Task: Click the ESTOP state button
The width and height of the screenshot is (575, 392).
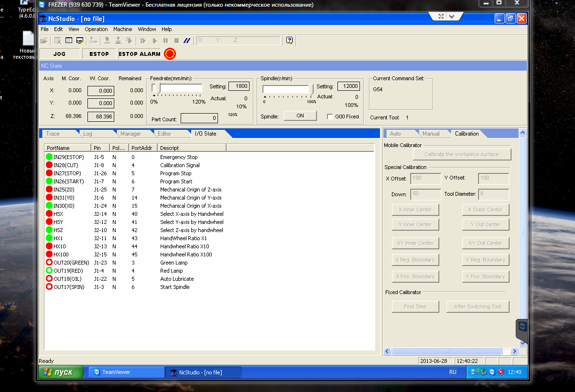Action: [x=99, y=54]
